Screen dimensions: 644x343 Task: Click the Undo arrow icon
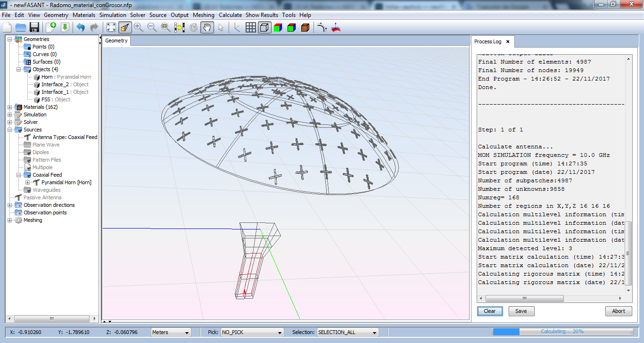click(x=80, y=27)
